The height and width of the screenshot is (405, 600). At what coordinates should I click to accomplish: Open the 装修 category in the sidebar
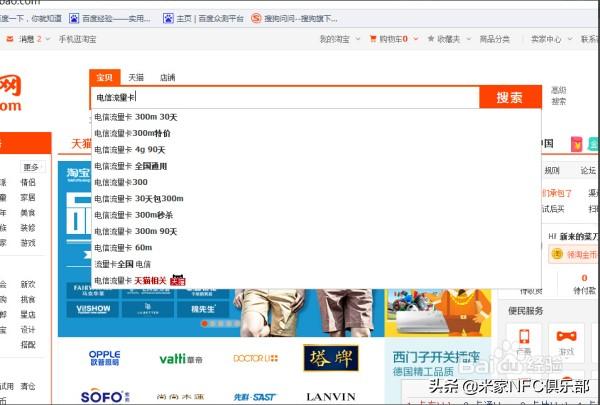coord(28,228)
